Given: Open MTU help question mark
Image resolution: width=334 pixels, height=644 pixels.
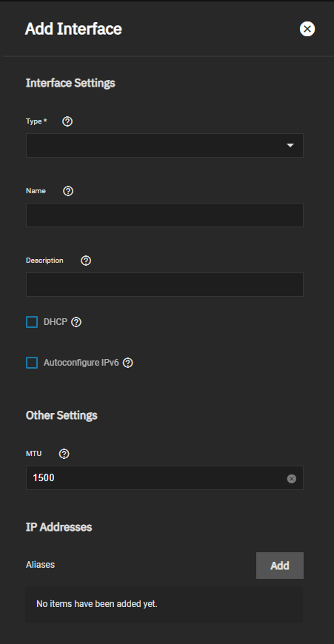Looking at the screenshot, I should pyautogui.click(x=64, y=454).
